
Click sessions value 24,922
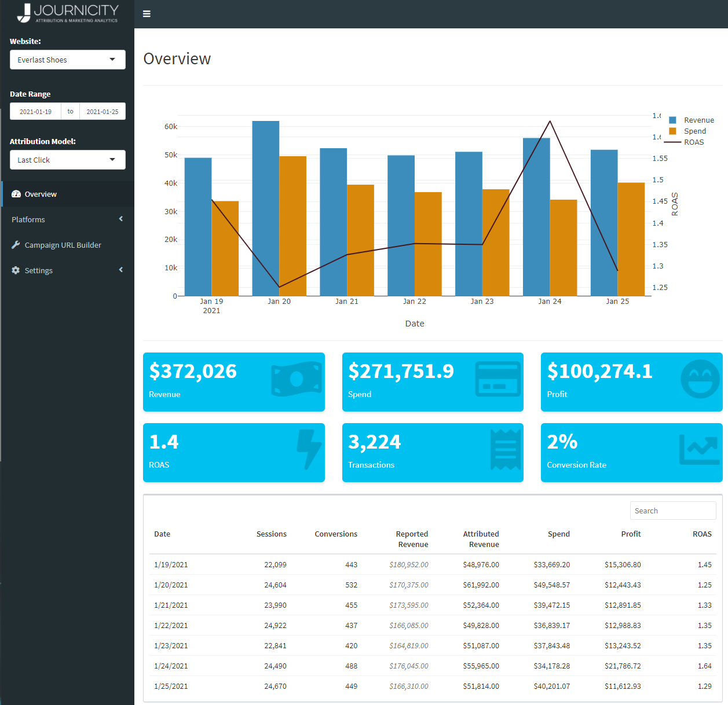click(276, 626)
